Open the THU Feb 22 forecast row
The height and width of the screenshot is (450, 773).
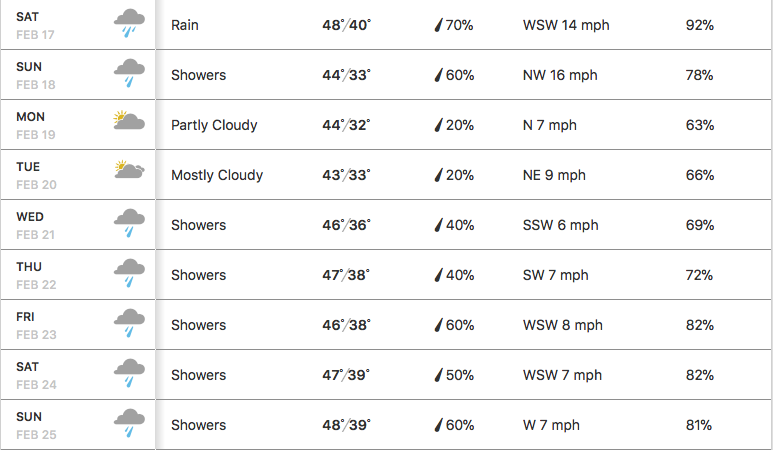coord(36,275)
